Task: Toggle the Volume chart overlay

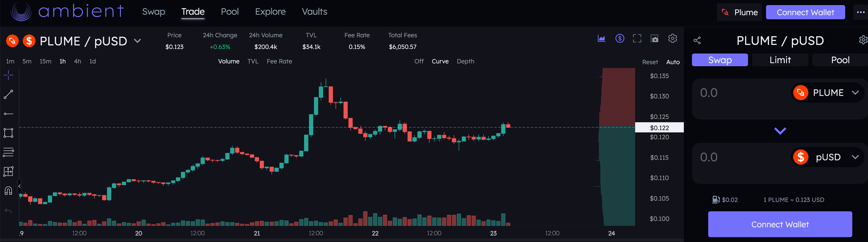Action: coord(229,61)
